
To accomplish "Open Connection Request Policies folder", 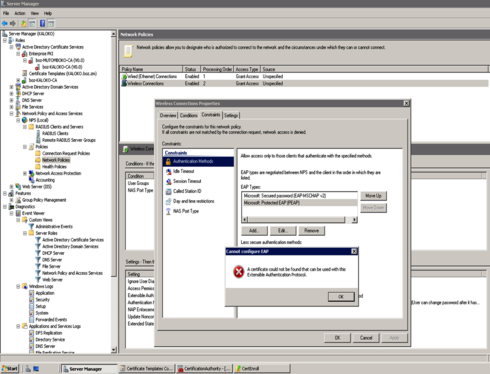I will pos(66,153).
